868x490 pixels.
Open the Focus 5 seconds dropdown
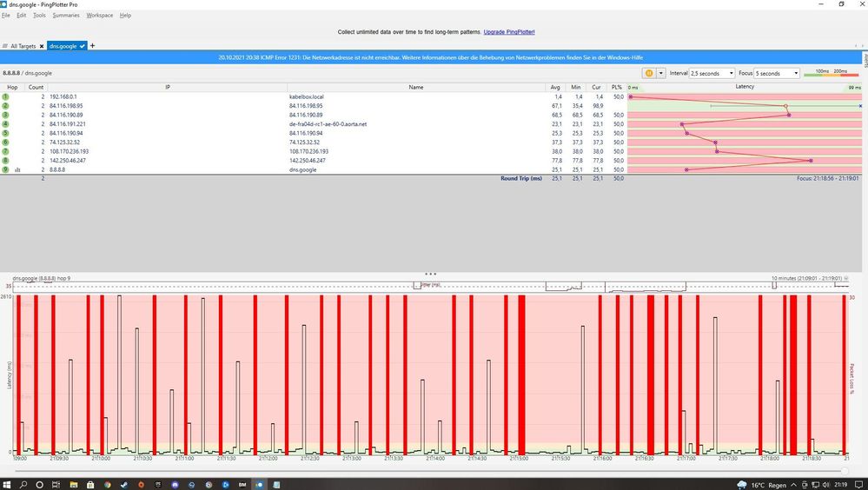tap(778, 73)
